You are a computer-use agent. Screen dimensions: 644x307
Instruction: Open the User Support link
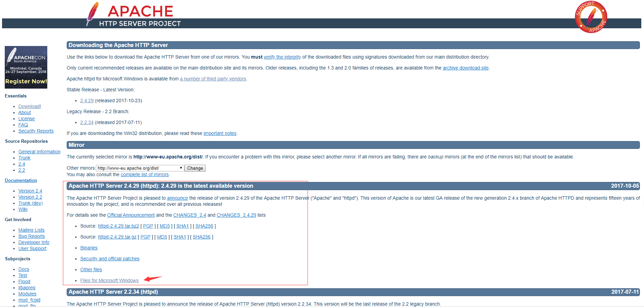32,248
